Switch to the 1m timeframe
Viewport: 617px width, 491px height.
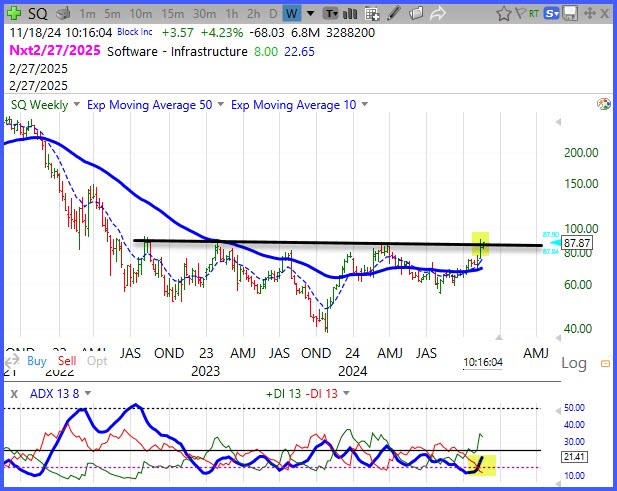click(87, 14)
